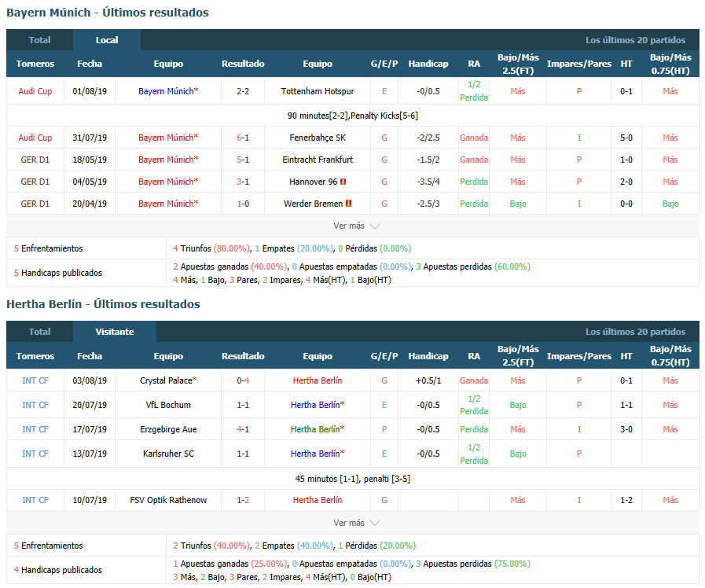Click Bayern Múnich - Últimos resultados heading
The width and height of the screenshot is (705, 588).
pos(108,13)
